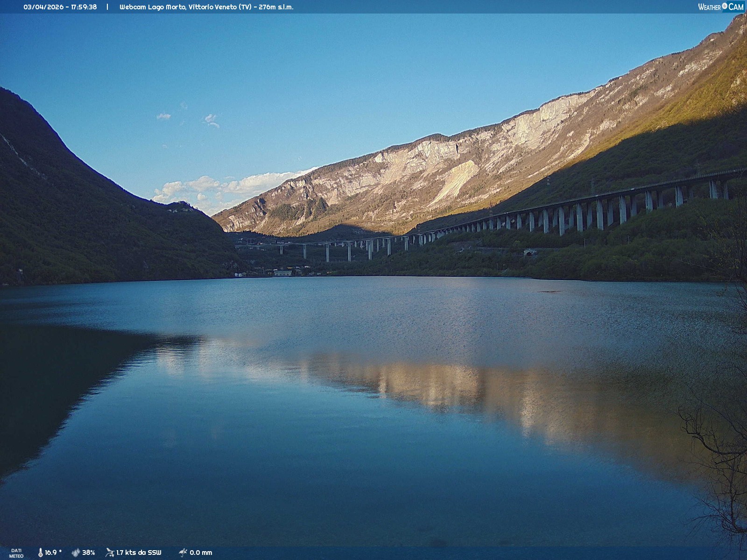This screenshot has height=560, width=747.
Task: Select the DATI METEO label
Action: coord(16,553)
